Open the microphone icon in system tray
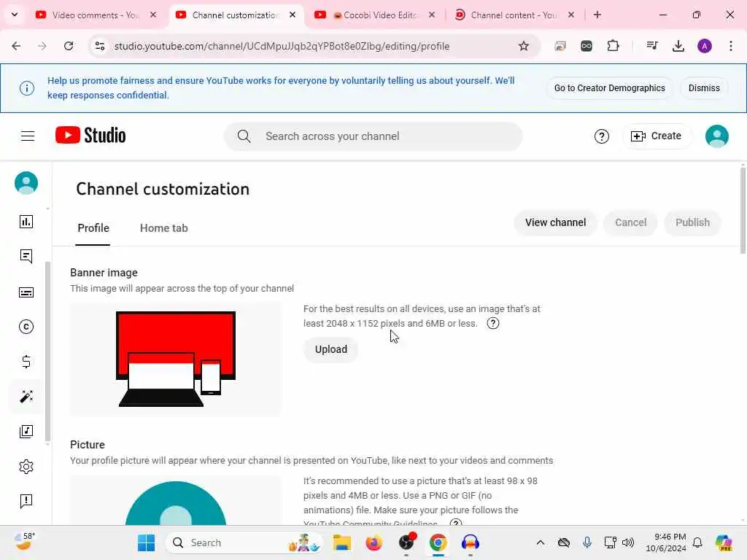Viewport: 747px width, 560px height. [587, 542]
